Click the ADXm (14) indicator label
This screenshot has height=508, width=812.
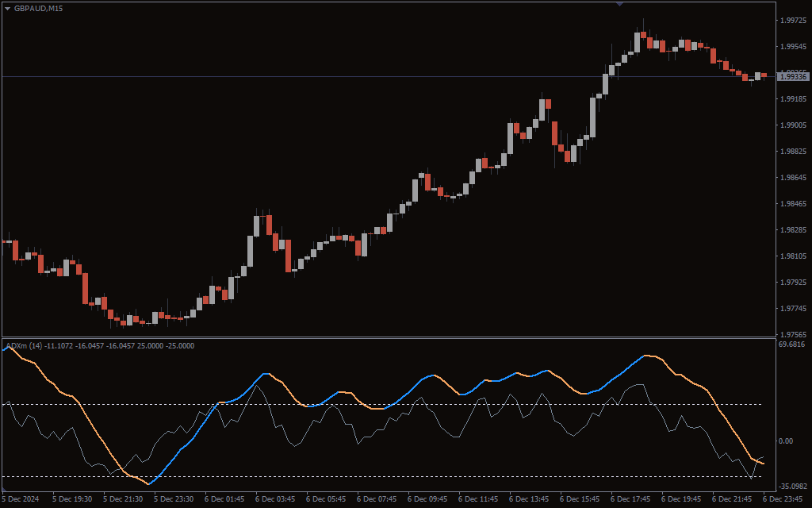24,345
